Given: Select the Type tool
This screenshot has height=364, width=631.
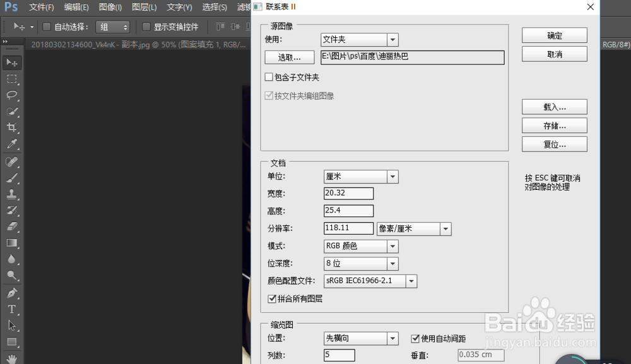Looking at the screenshot, I should coord(11,308).
